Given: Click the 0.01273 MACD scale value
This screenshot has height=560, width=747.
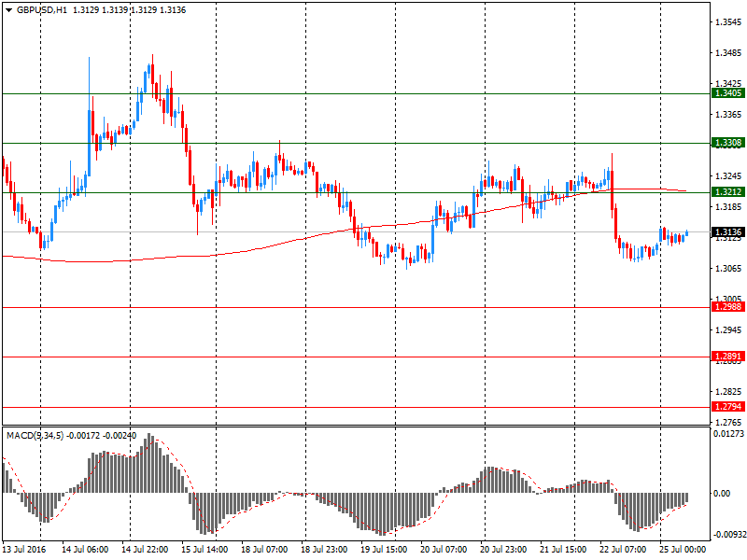Looking at the screenshot, I should tap(728, 433).
